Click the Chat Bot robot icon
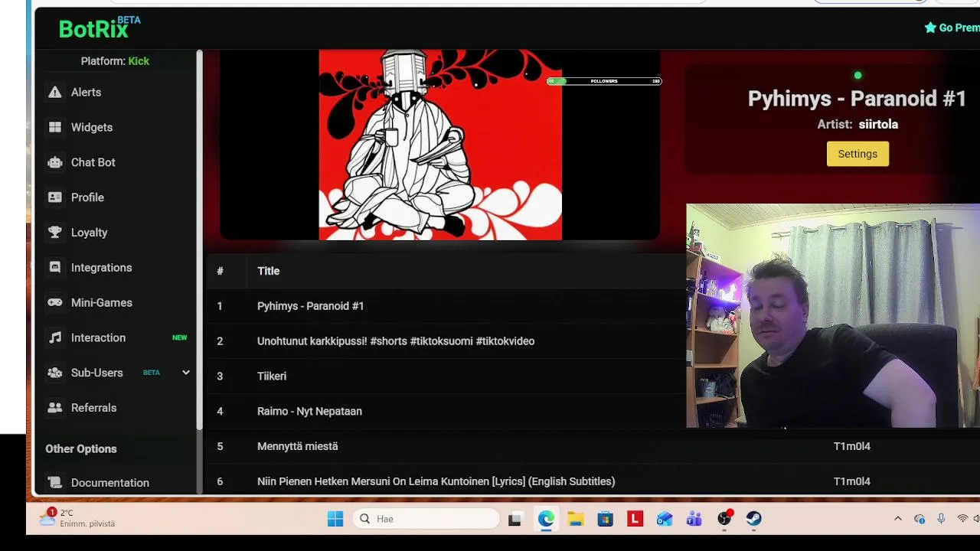Image resolution: width=980 pixels, height=551 pixels. (55, 162)
